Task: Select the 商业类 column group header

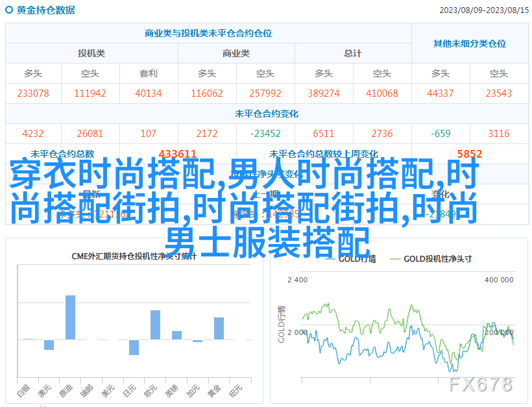Action: click(x=236, y=53)
